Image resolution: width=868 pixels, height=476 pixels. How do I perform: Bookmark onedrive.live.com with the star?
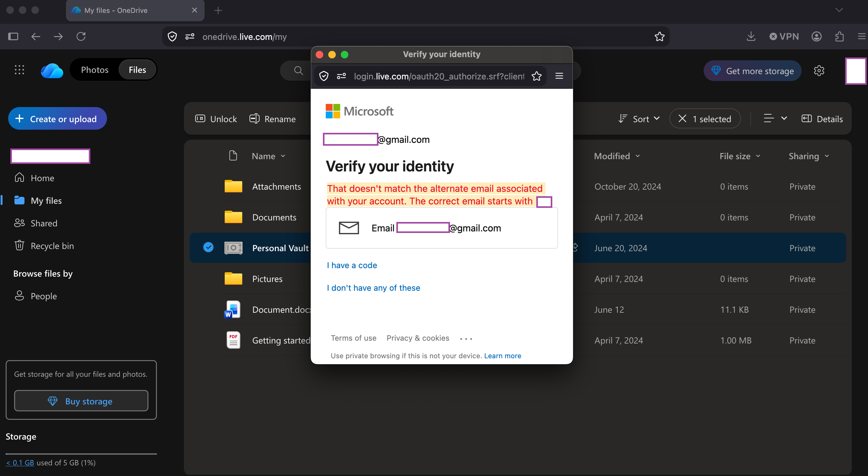click(659, 36)
